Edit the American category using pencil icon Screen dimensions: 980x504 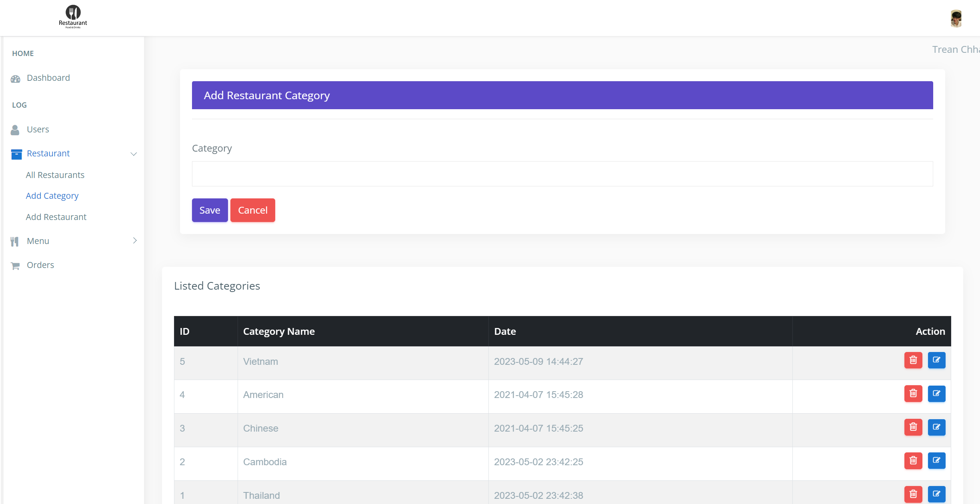pyautogui.click(x=936, y=394)
